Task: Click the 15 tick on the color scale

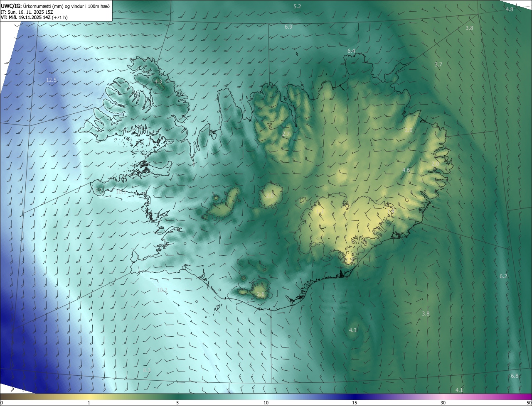Action: point(355,403)
